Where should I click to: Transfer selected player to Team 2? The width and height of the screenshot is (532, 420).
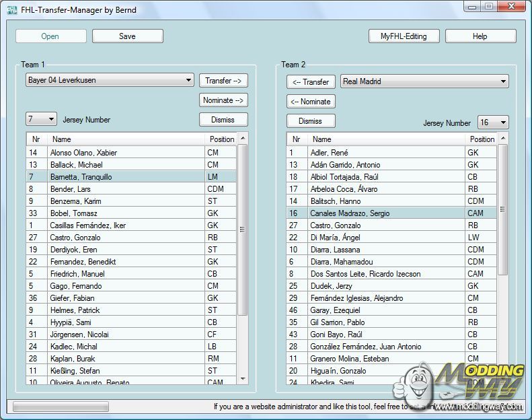pos(223,80)
